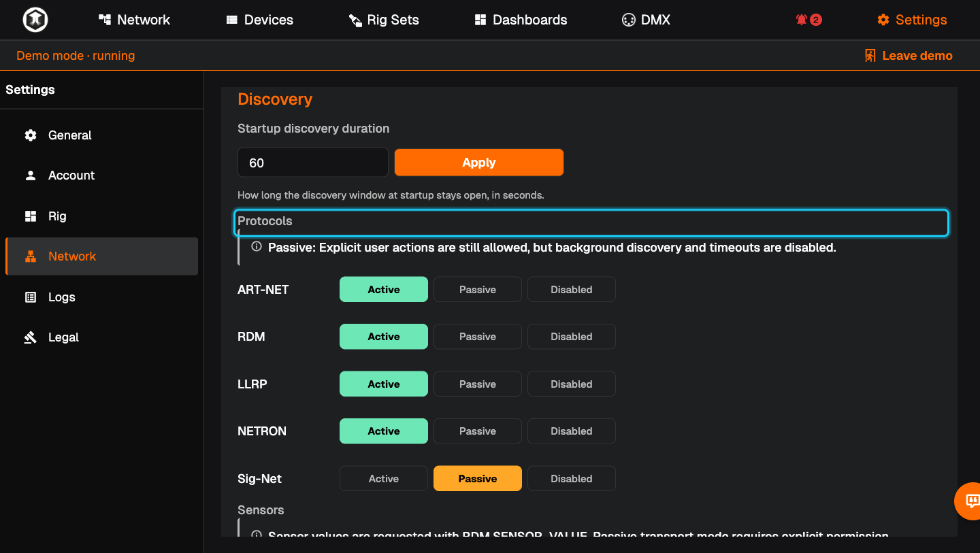The height and width of the screenshot is (553, 980).
Task: Set Sig-Net to Disabled
Action: (572, 478)
